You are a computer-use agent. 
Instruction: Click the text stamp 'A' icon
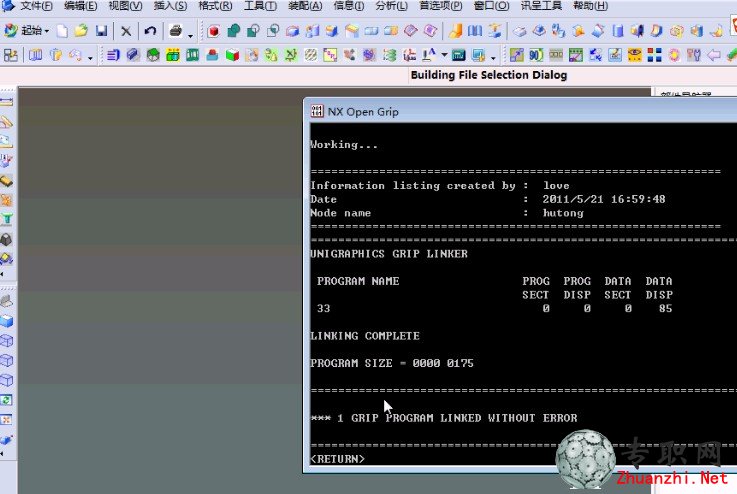click(x=429, y=55)
